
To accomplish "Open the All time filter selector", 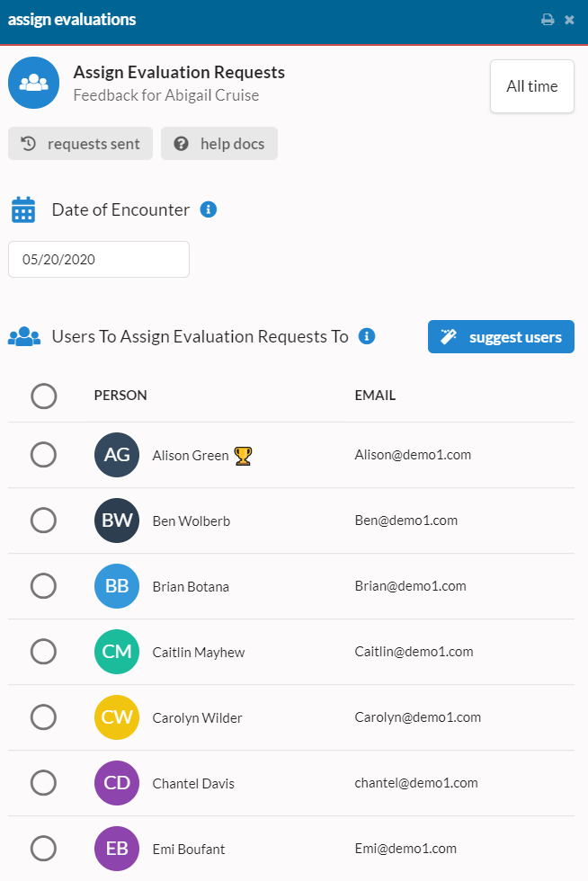I will pyautogui.click(x=531, y=86).
